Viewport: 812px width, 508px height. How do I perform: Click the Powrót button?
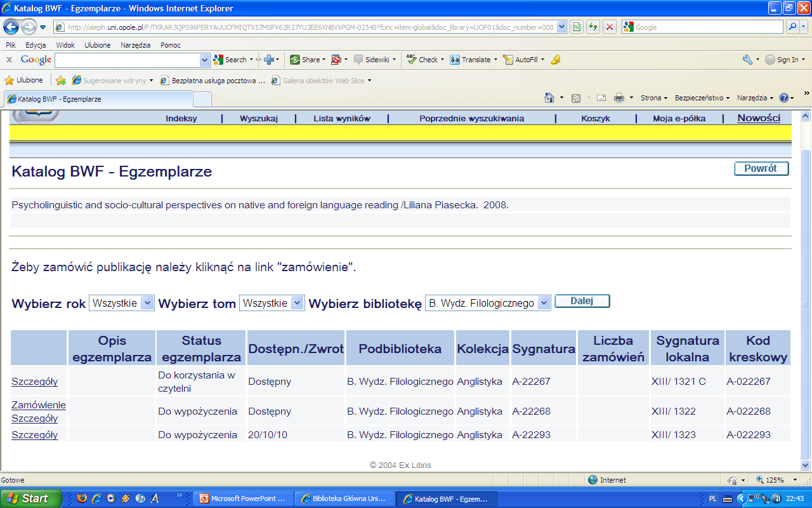761,168
